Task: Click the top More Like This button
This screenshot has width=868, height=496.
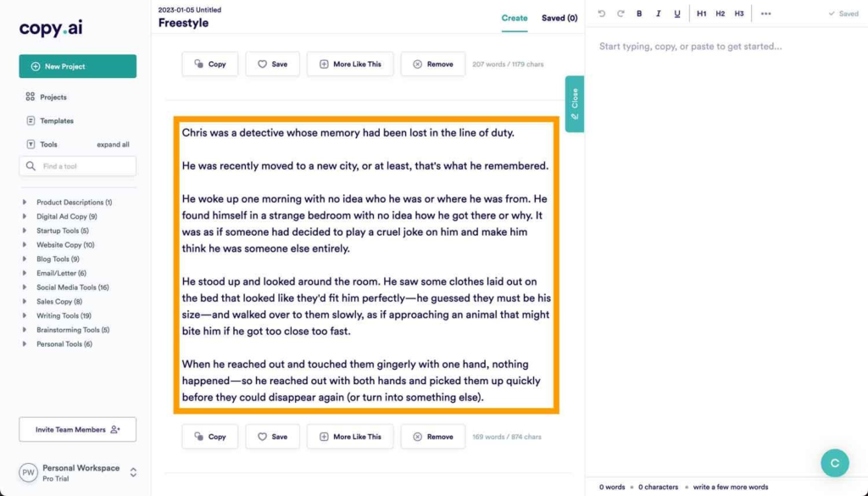Action: [349, 64]
